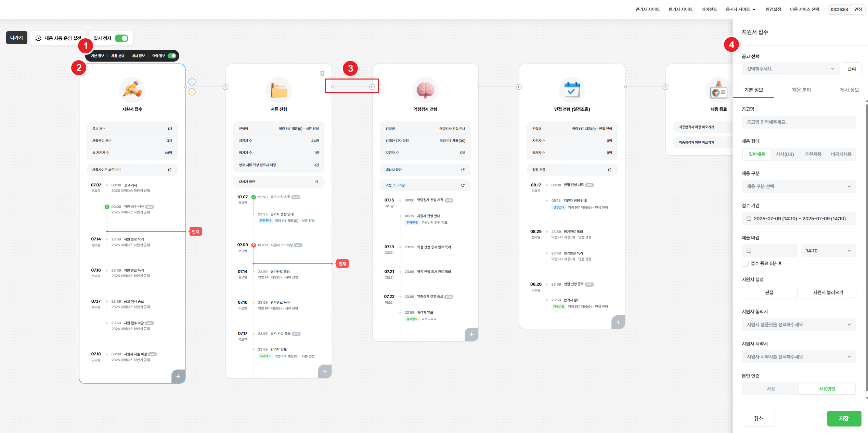This screenshot has height=433, width=868.
Task: Click the 공고명 input field
Action: (x=799, y=122)
